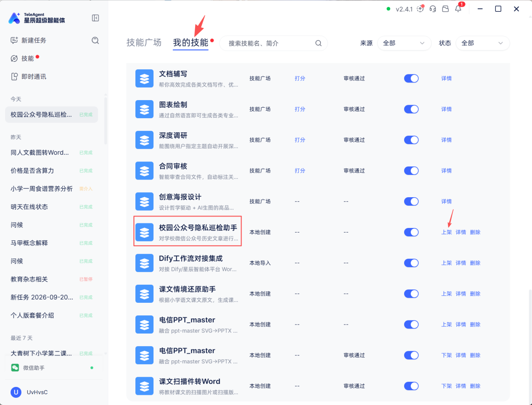Click the 新建任务 icon
Viewport: 532px width, 405px height.
pos(14,40)
